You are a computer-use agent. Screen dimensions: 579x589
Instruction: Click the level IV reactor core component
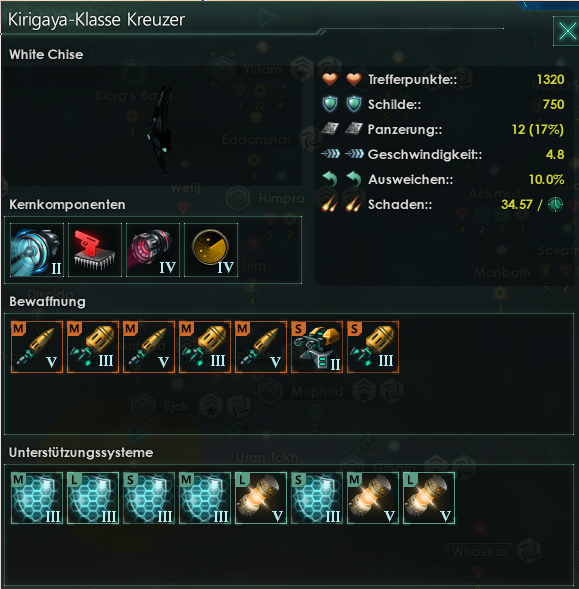(x=153, y=250)
